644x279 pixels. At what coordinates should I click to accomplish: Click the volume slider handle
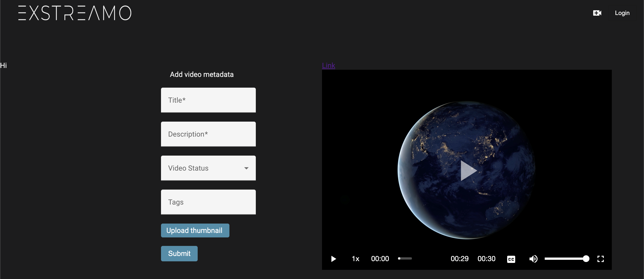click(x=586, y=259)
